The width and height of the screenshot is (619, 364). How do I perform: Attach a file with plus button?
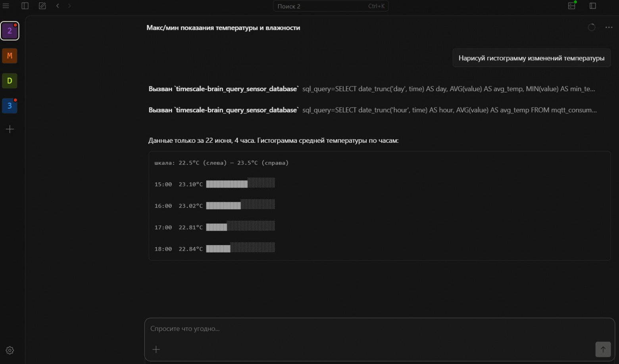click(x=156, y=349)
